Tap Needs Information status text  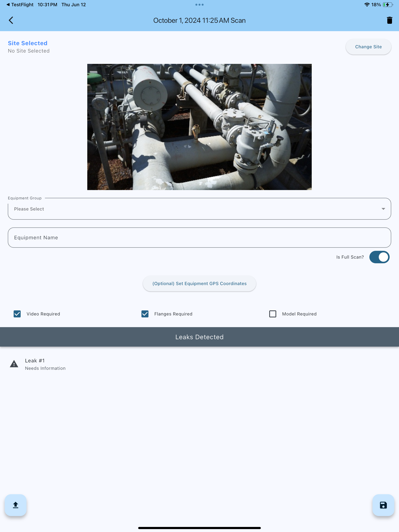click(45, 368)
